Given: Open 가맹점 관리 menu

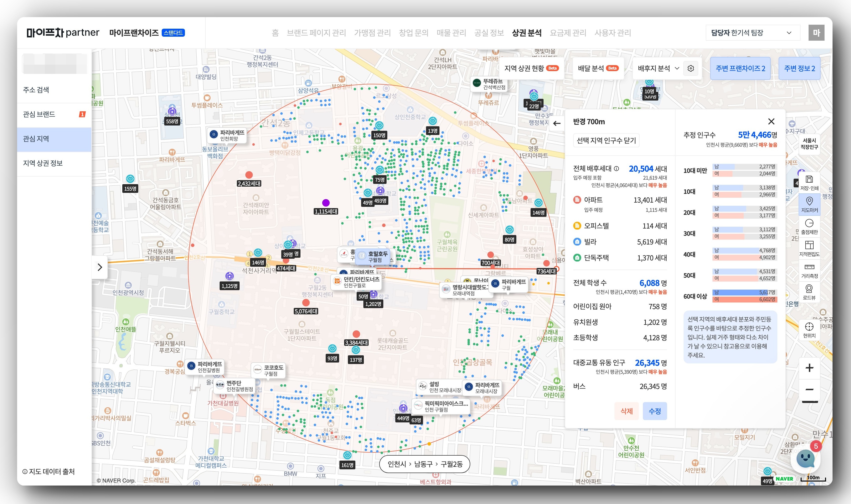Looking at the screenshot, I should [x=372, y=33].
